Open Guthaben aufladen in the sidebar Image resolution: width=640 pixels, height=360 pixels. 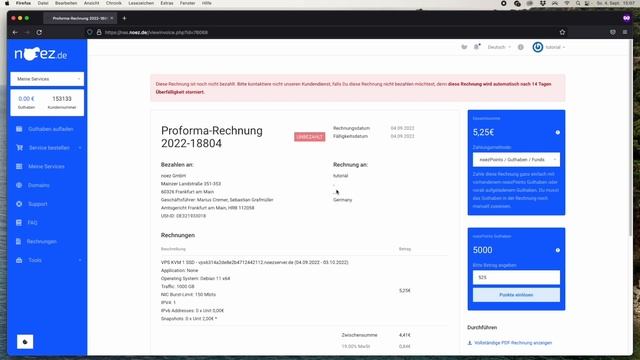pyautogui.click(x=51, y=129)
